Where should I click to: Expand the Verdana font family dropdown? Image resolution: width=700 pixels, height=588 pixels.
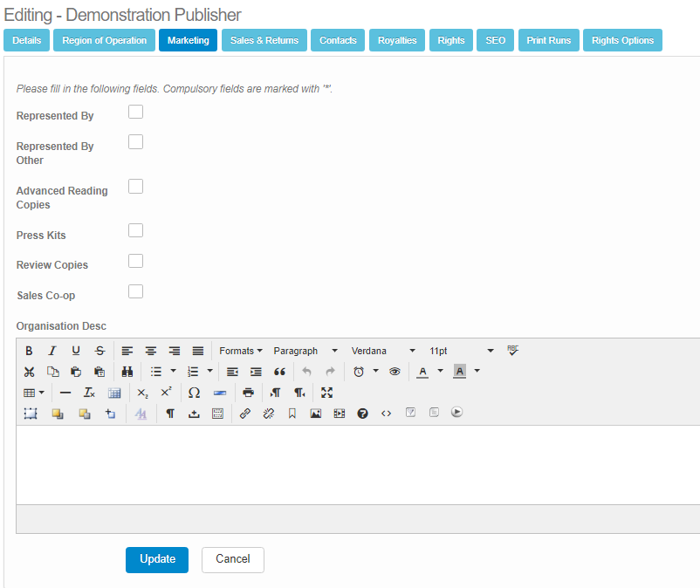(x=383, y=351)
